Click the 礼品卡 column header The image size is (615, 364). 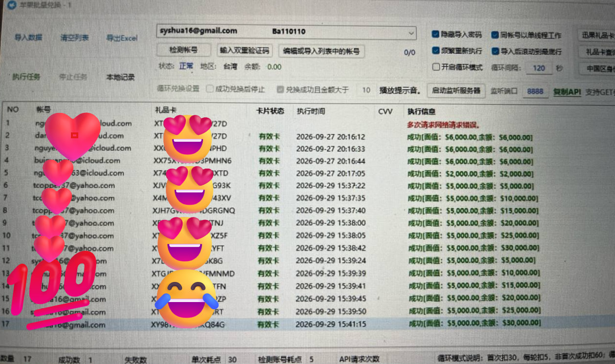(x=165, y=111)
